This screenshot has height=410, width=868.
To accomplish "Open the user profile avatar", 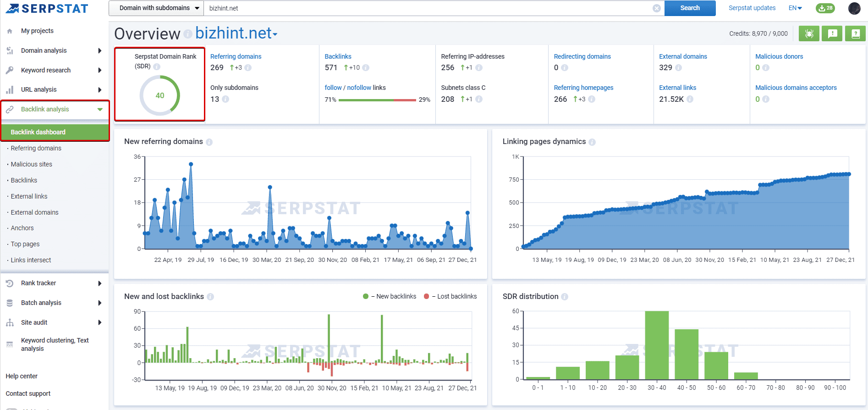I will point(854,8).
